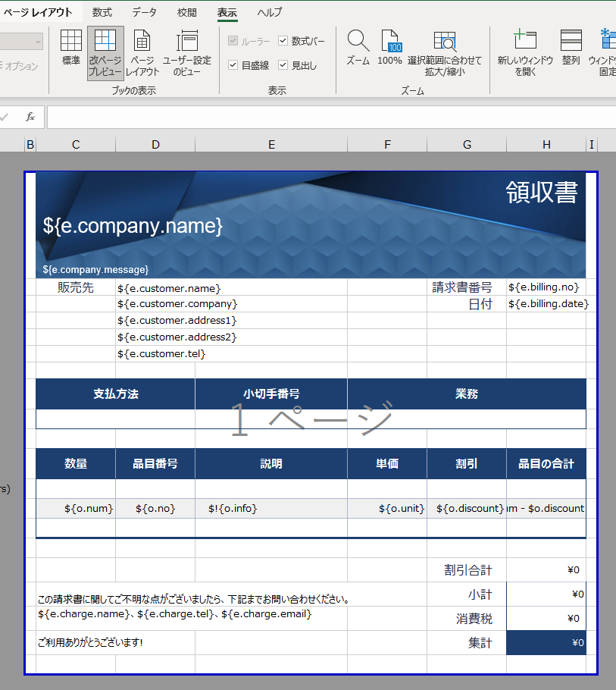616x690 pixels.
Task: Click the insert function fx icon
Action: coord(30,117)
